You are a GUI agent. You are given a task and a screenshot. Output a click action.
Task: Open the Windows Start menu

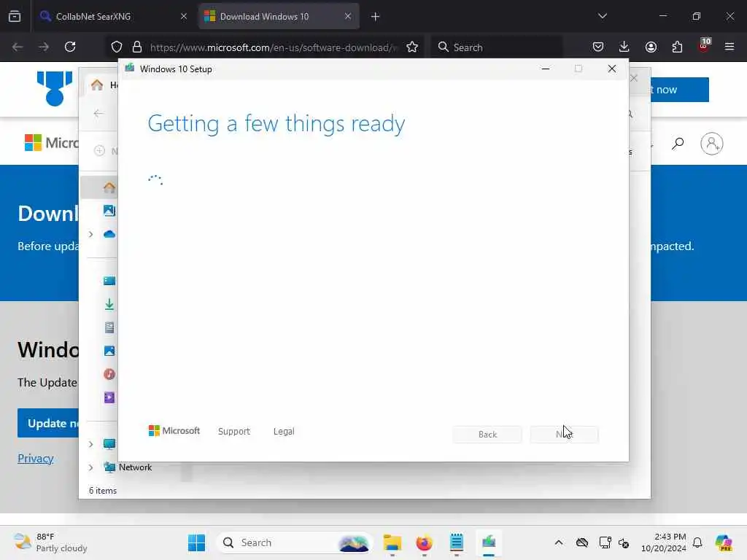coord(196,542)
